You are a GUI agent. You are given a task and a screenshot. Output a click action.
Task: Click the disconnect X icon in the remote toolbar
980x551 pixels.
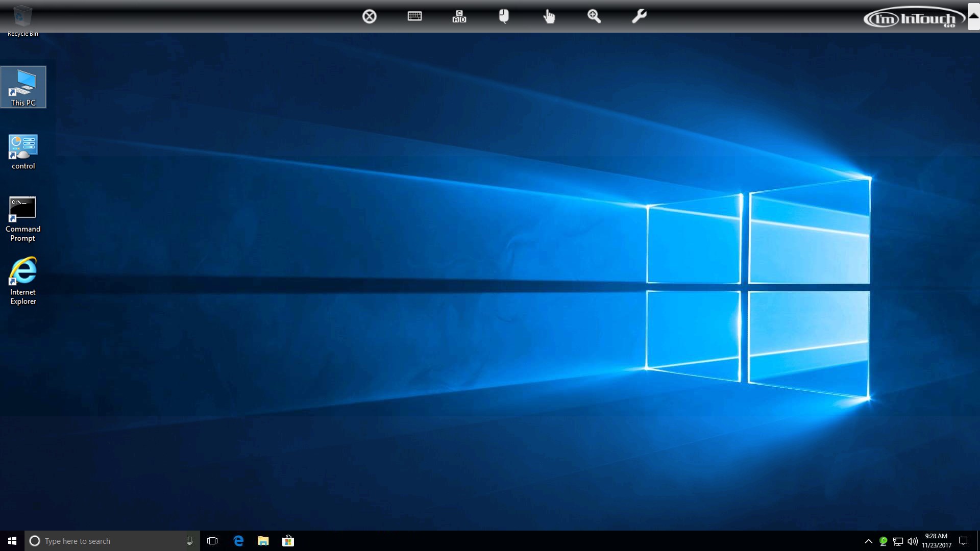point(370,16)
